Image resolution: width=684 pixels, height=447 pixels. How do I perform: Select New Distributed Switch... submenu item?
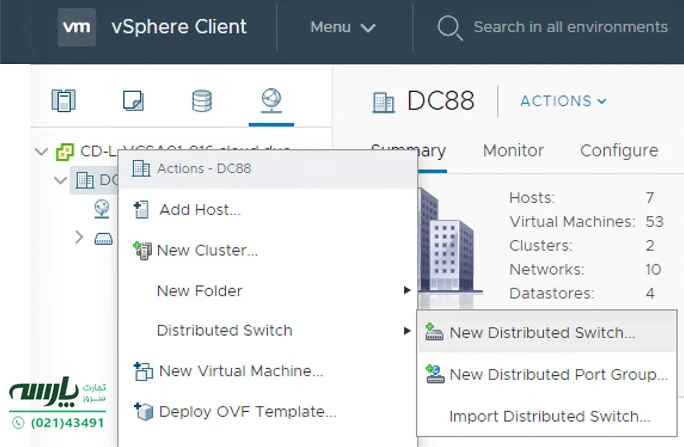point(547,333)
